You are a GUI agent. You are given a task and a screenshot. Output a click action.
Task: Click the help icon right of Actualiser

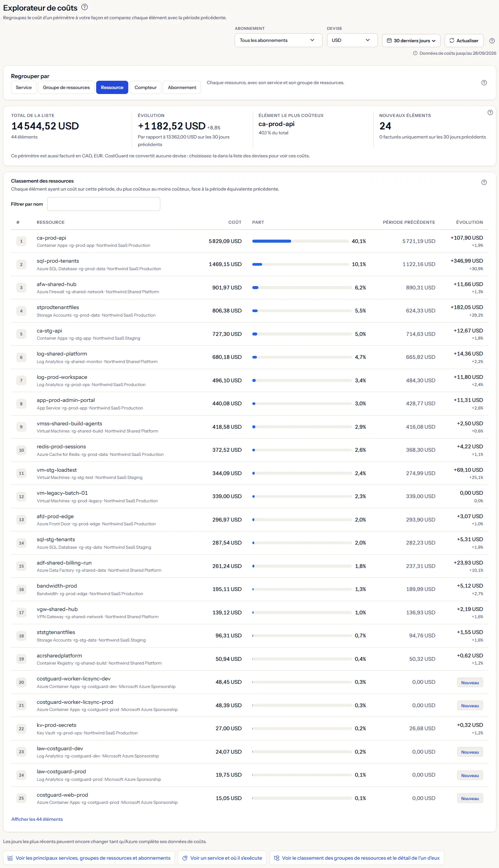point(492,41)
